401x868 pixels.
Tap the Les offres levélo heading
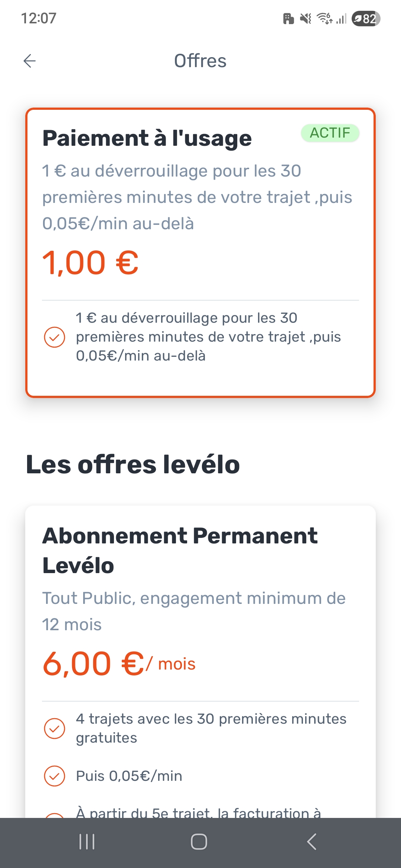point(133,464)
